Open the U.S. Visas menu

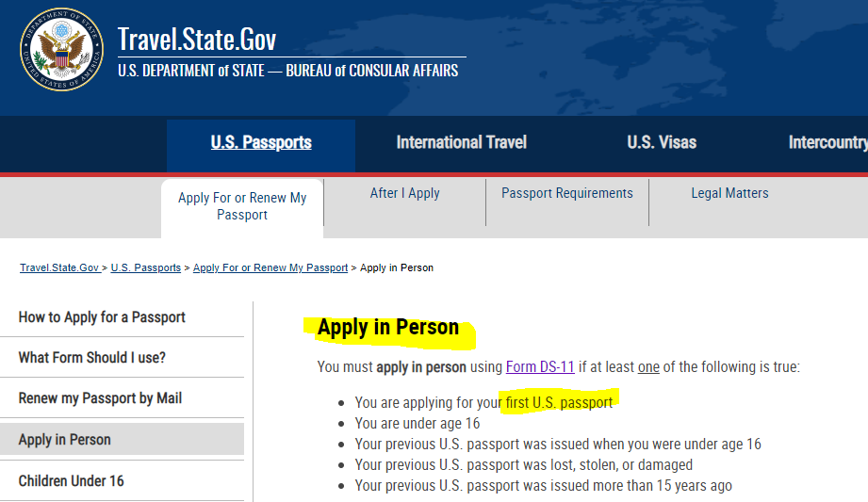662,143
